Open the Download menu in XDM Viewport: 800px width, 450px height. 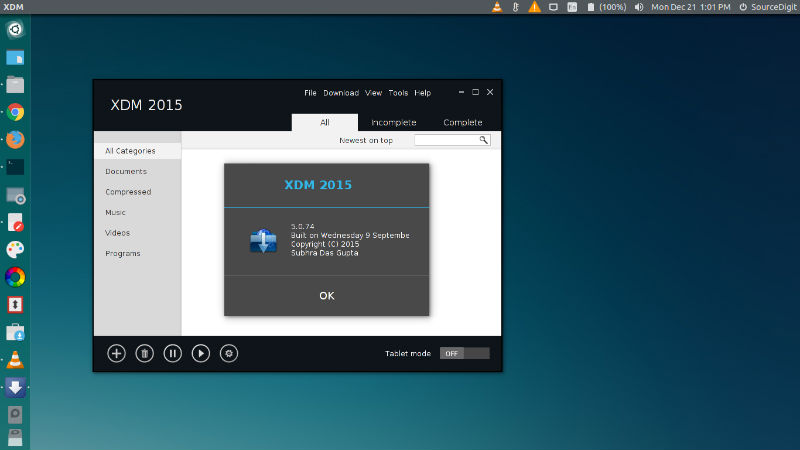341,93
